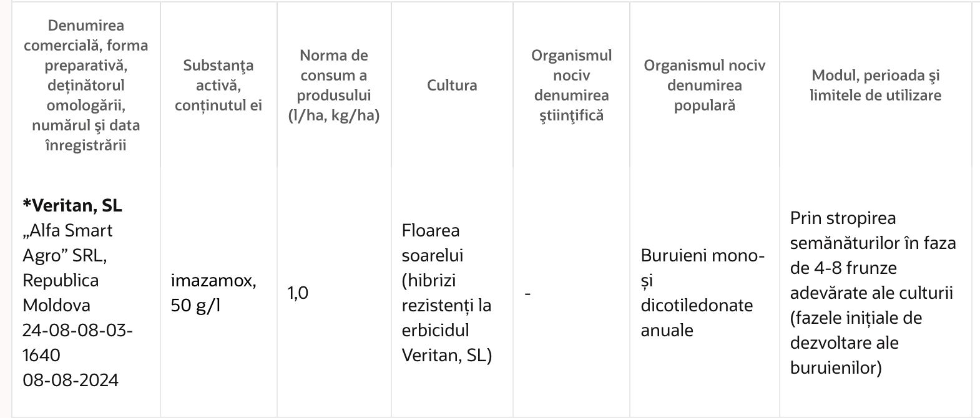Click the 'Alfa Smart Agro SRL' holder text

[67, 243]
